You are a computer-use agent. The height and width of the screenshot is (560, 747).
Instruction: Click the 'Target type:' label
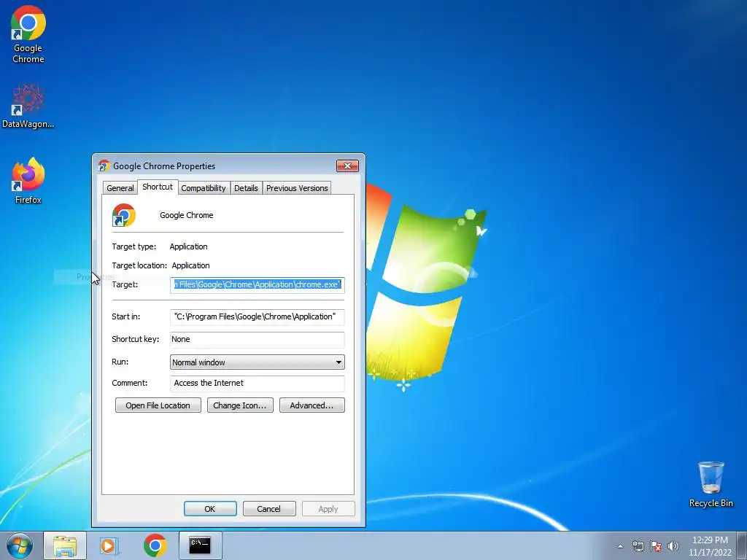134,246
